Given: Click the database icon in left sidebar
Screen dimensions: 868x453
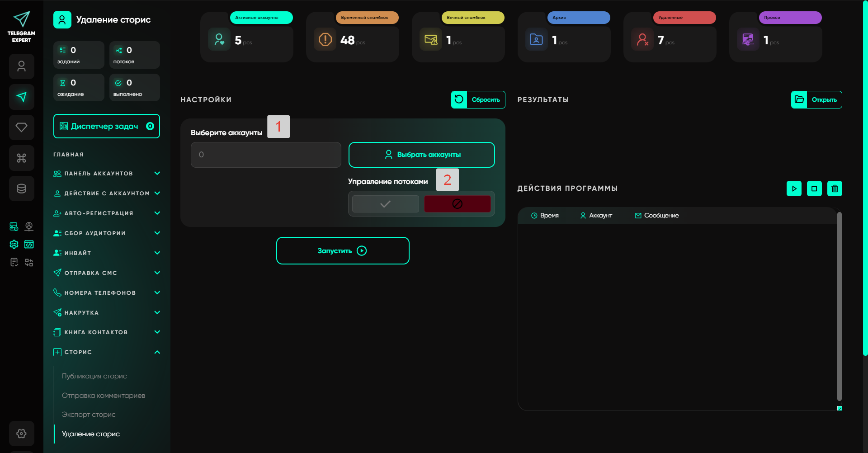Looking at the screenshot, I should (x=21, y=189).
